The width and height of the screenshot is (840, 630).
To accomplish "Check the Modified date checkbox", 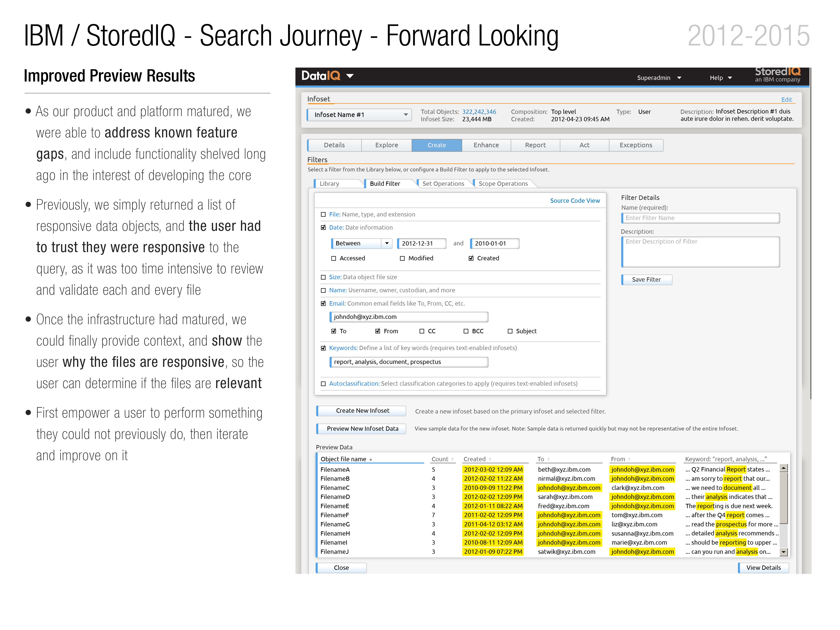I will pos(402,258).
